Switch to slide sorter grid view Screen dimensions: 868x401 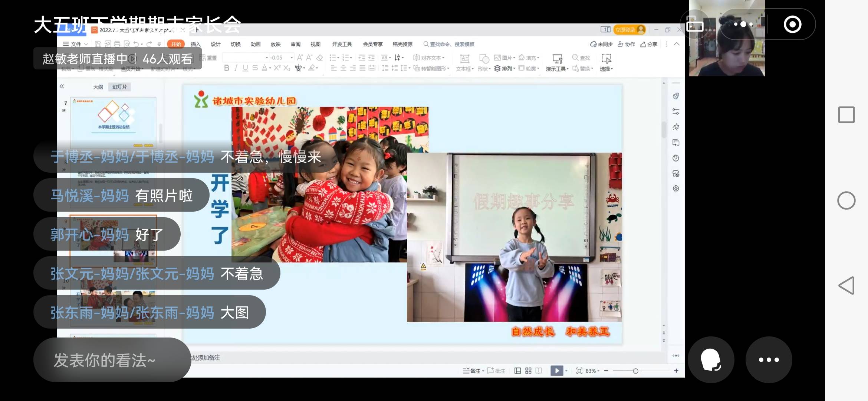(x=528, y=371)
